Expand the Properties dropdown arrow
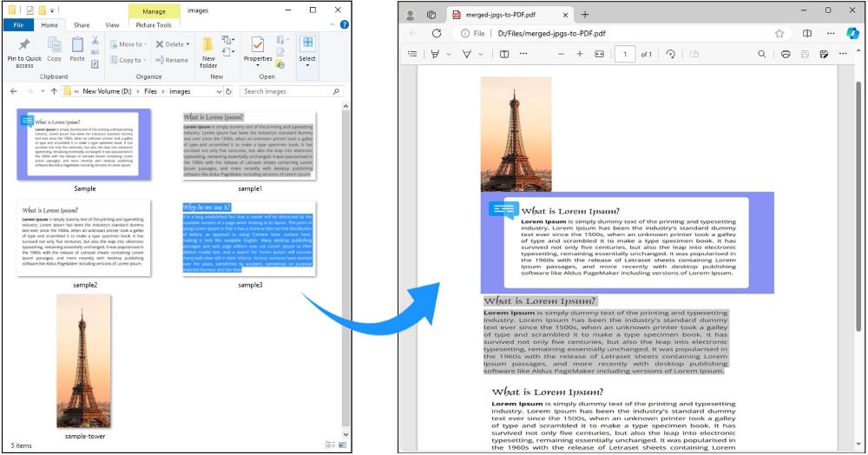Screen dimensions: 868x455 pyautogui.click(x=258, y=66)
